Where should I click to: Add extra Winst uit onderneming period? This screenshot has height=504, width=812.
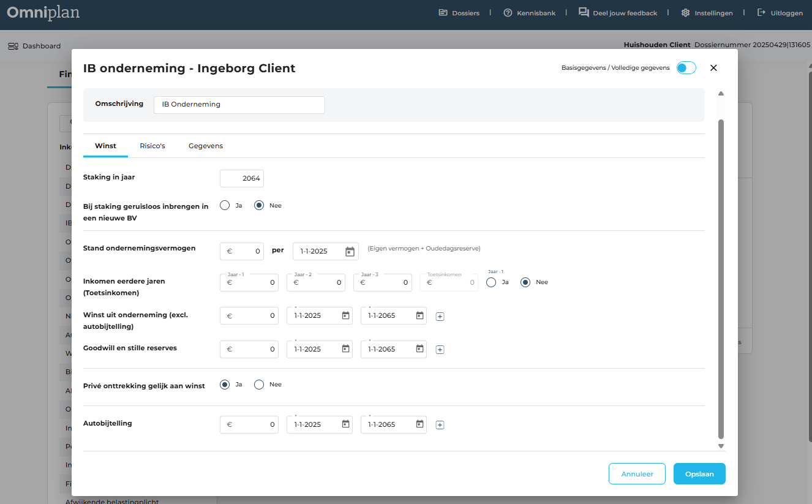[440, 317]
